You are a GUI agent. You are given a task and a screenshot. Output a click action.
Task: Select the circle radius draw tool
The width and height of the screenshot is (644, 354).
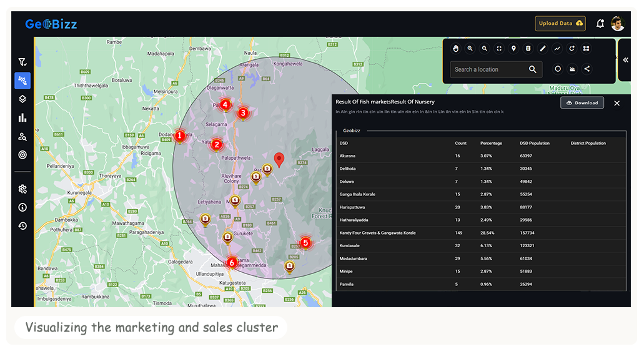(558, 69)
